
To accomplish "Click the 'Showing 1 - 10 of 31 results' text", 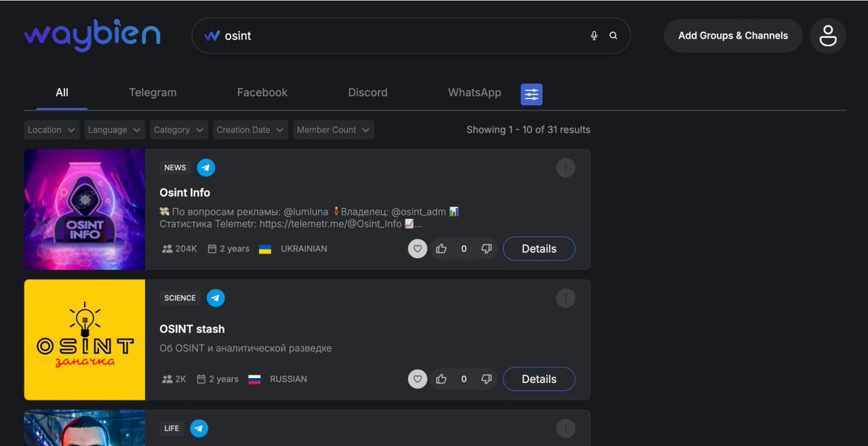I will [528, 130].
